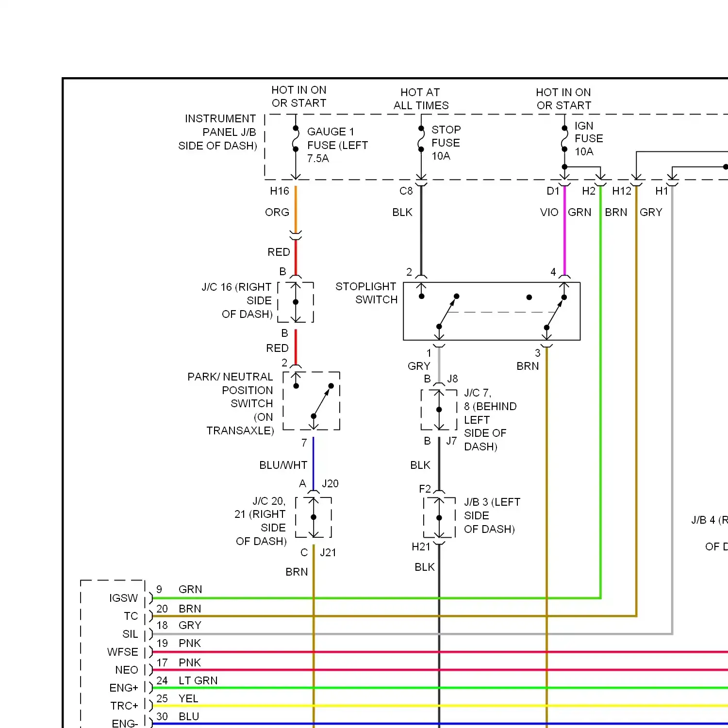Select pin 9 GRN wire label
The image size is (728, 728).
click(x=179, y=590)
